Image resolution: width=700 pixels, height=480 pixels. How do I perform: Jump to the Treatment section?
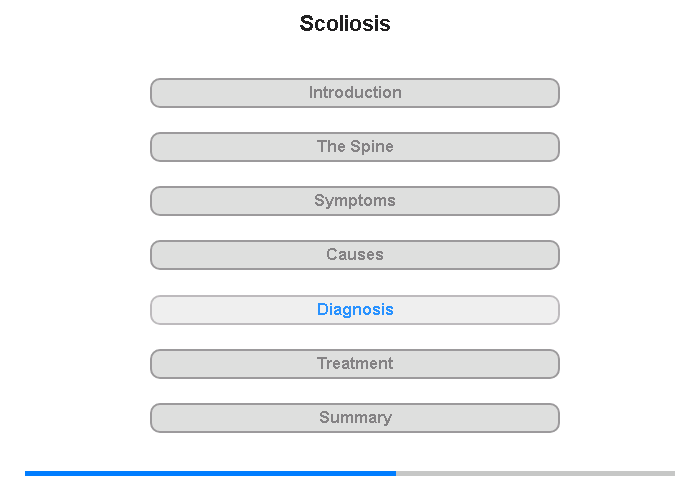355,364
